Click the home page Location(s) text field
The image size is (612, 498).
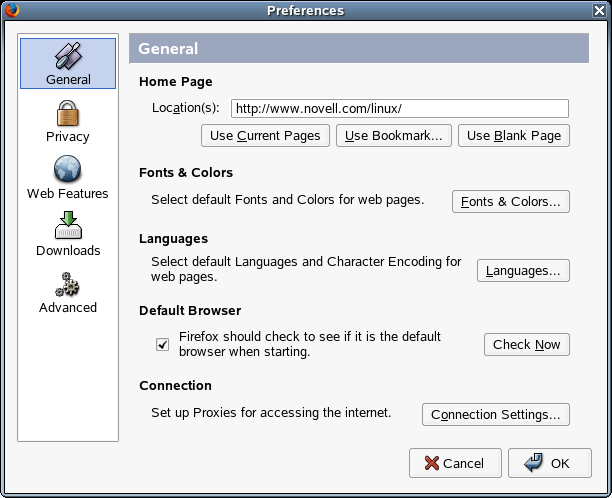coord(399,108)
